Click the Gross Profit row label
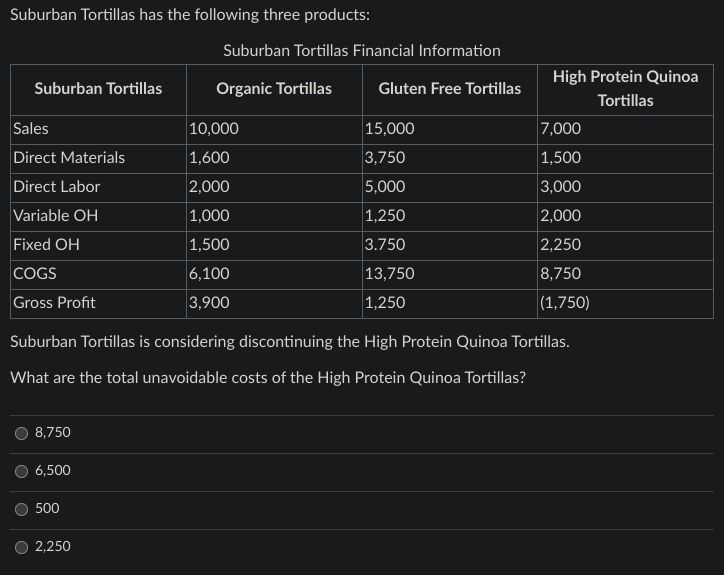The width and height of the screenshot is (724, 575). pyautogui.click(x=54, y=303)
